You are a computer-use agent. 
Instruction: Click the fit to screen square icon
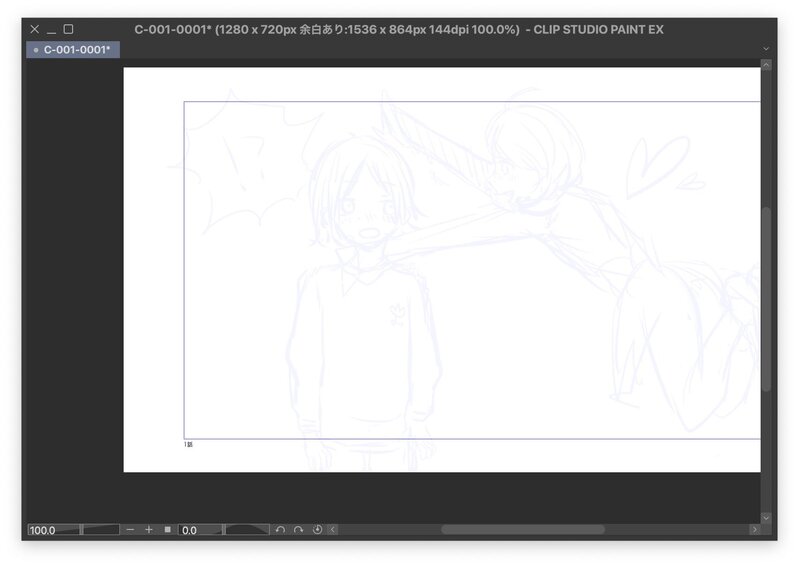(168, 530)
